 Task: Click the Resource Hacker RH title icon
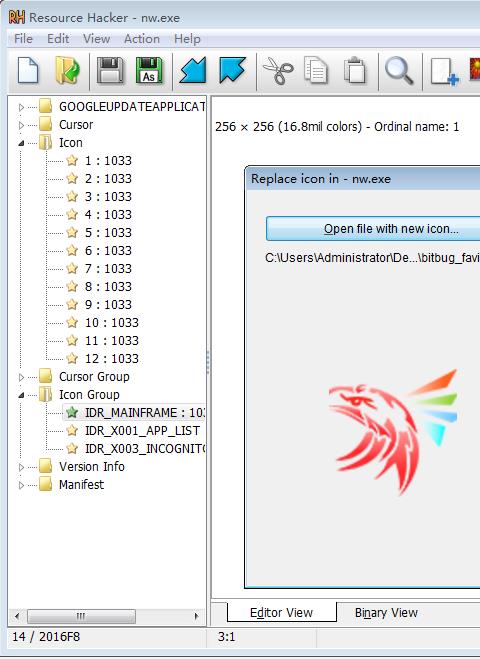coord(17,17)
